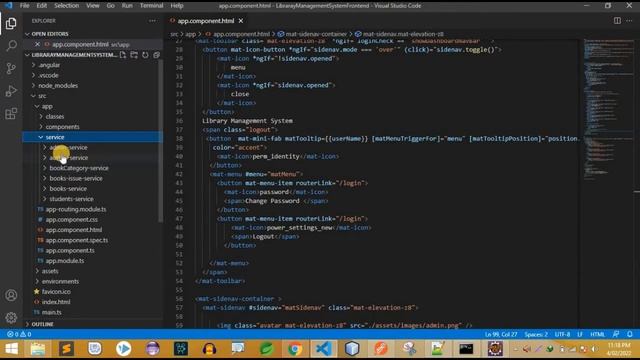Select the app.component.html editor tab
The height and width of the screenshot is (360, 640).
(206, 21)
